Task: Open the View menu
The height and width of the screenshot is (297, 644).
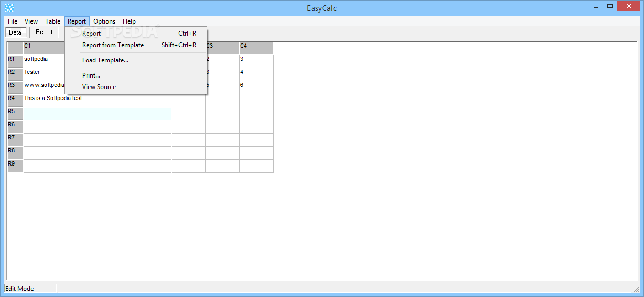Action: (31, 21)
